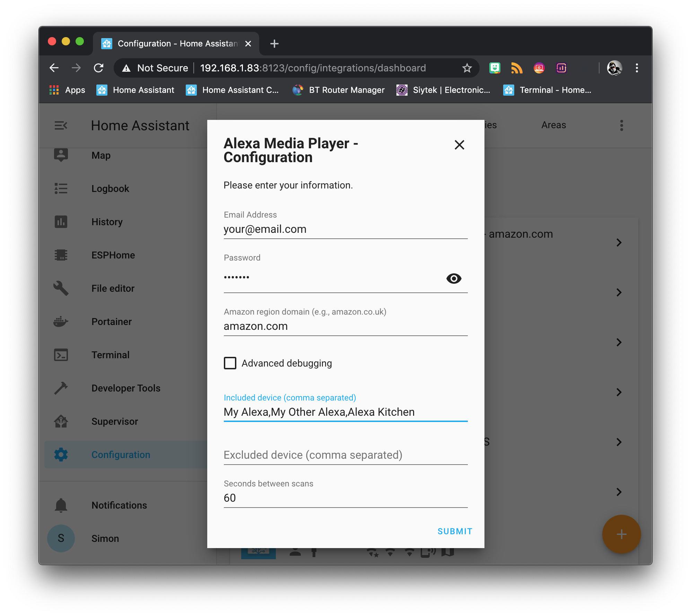The height and width of the screenshot is (616, 691).
Task: Select the Logbook sidebar icon
Action: point(61,188)
